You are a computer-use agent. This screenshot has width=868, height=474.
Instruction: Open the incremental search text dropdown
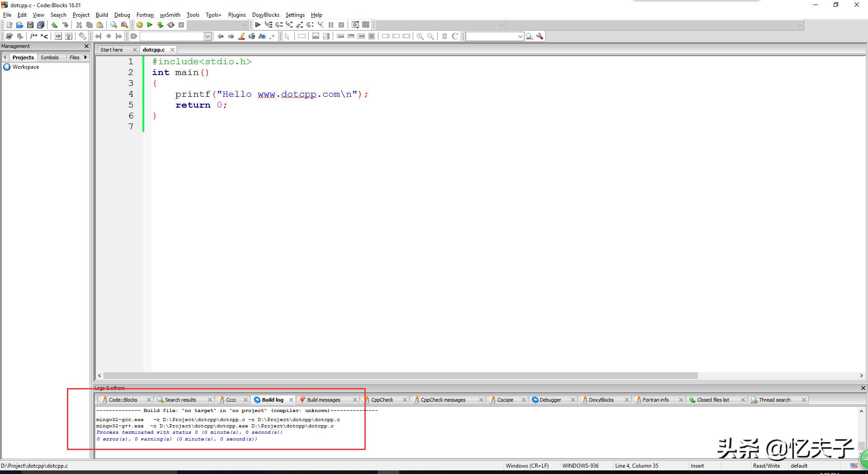click(x=208, y=37)
